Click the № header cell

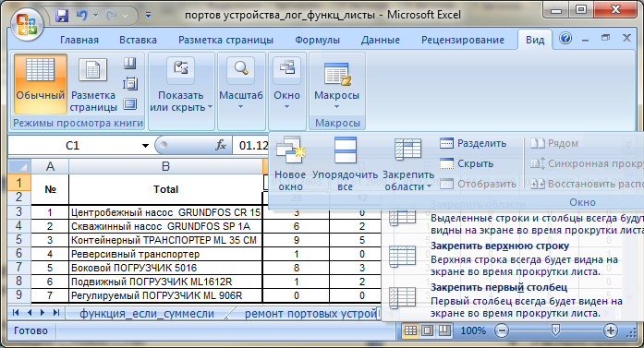[x=50, y=189]
